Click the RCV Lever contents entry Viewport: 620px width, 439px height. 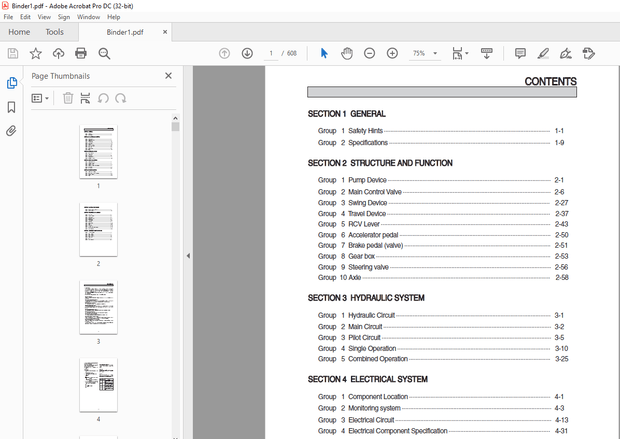pyautogui.click(x=364, y=224)
